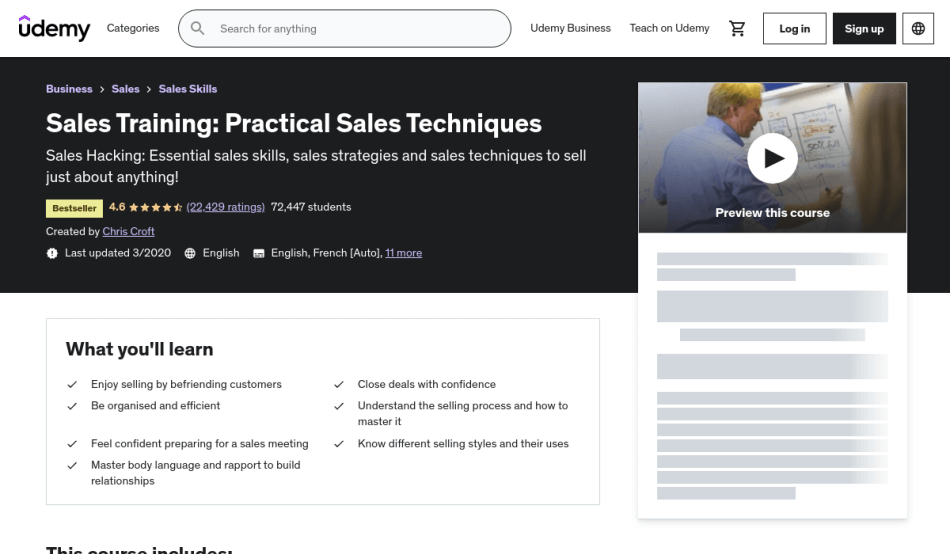Click checkmark beside Master body language
The width and height of the screenshot is (950, 554).
point(72,466)
